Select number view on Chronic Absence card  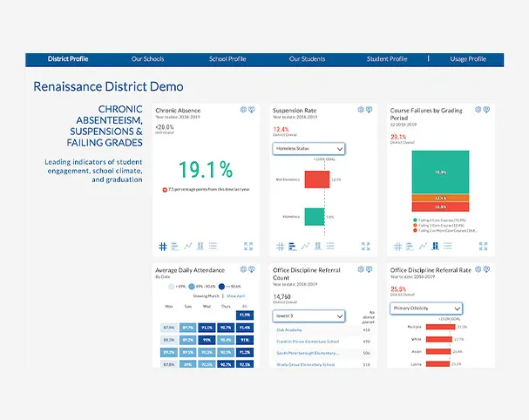click(163, 247)
